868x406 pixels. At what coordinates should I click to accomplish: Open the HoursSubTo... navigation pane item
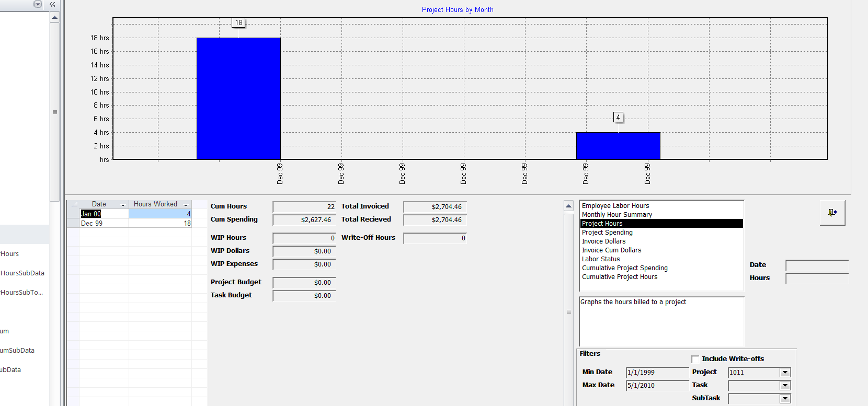tap(22, 293)
